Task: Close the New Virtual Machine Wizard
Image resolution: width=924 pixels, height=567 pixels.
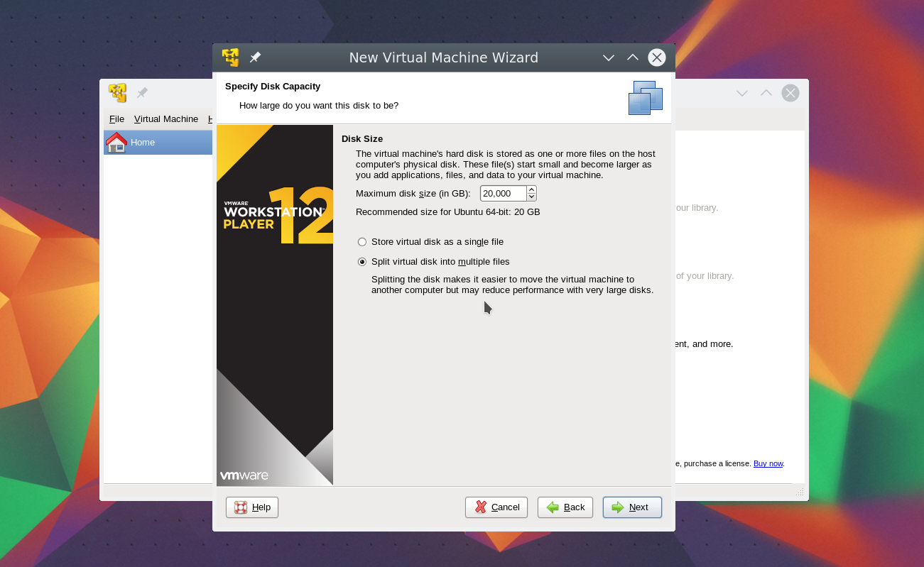Action: [x=657, y=57]
